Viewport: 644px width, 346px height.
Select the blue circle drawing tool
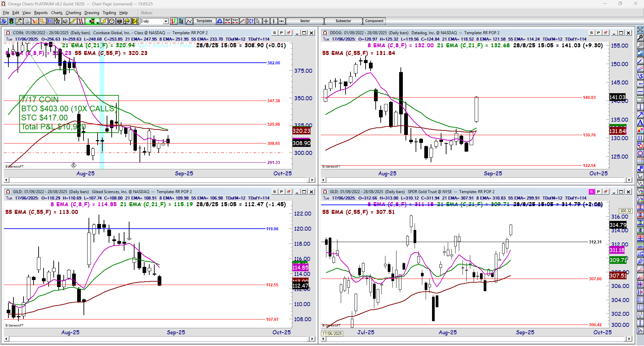640,154
